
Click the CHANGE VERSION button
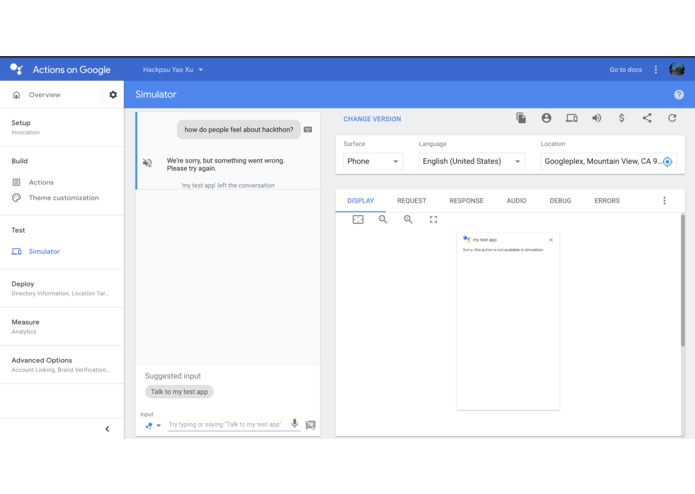372,119
